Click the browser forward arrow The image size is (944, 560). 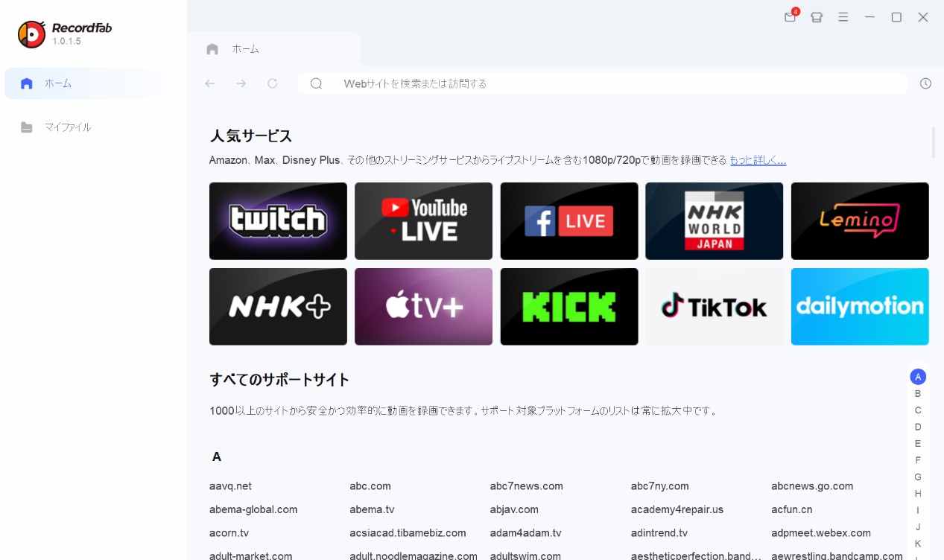click(x=241, y=83)
